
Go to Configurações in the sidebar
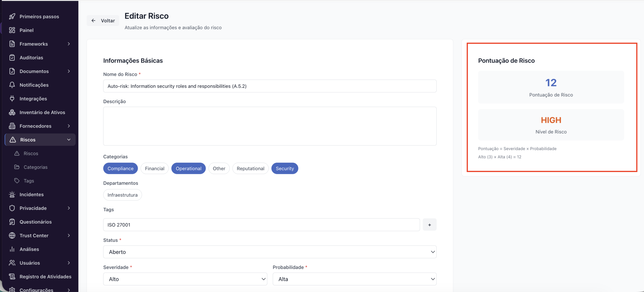click(36, 290)
